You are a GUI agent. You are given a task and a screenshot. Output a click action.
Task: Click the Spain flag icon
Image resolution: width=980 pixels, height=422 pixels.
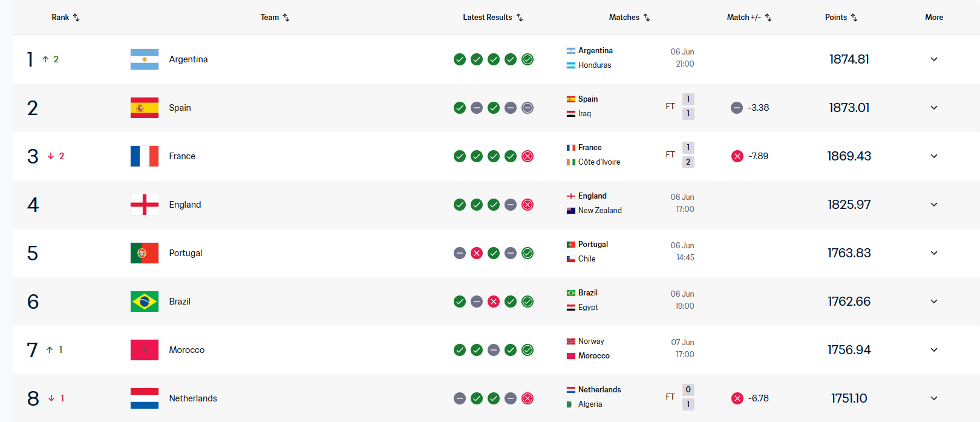[x=145, y=108]
